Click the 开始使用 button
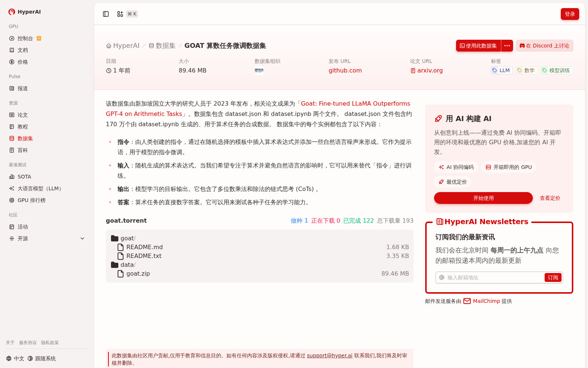 483,198
